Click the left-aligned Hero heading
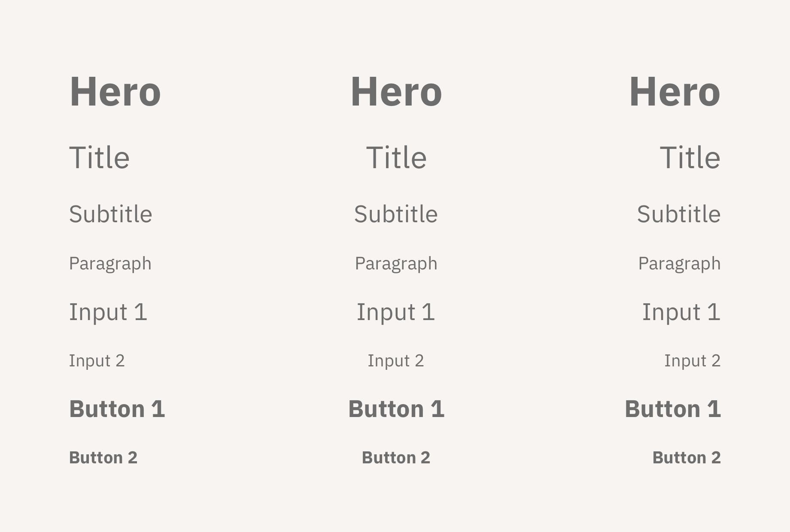Image resolution: width=790 pixels, height=532 pixels. pos(115,91)
